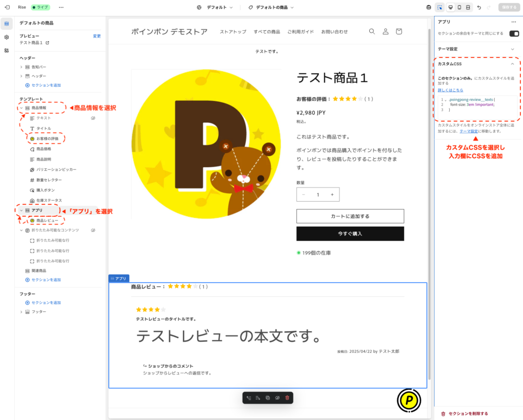The width and height of the screenshot is (523, 420).
Task: Toggle visibility eye for テキスト block
Action: pos(93,118)
